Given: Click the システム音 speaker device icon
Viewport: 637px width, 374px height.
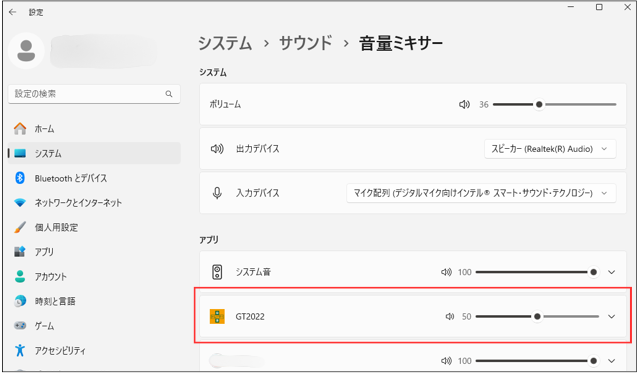Looking at the screenshot, I should pyautogui.click(x=217, y=272).
